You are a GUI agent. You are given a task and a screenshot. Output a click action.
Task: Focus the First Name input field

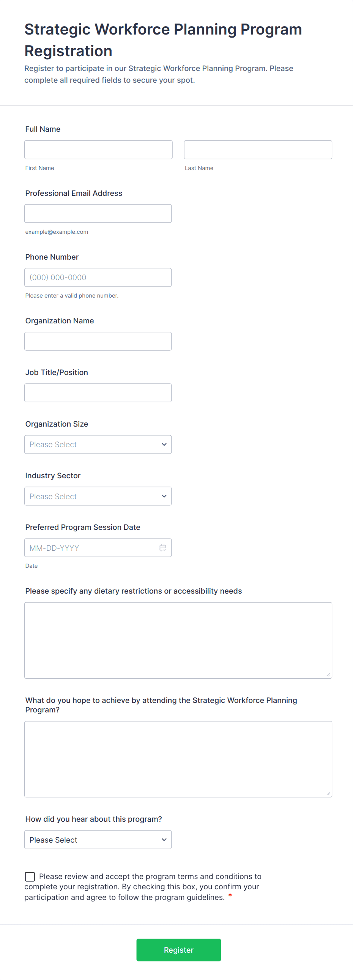tap(98, 150)
